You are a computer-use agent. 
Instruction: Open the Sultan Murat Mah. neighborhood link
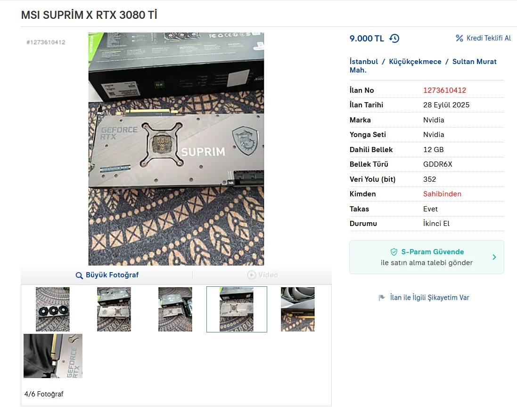[423, 66]
